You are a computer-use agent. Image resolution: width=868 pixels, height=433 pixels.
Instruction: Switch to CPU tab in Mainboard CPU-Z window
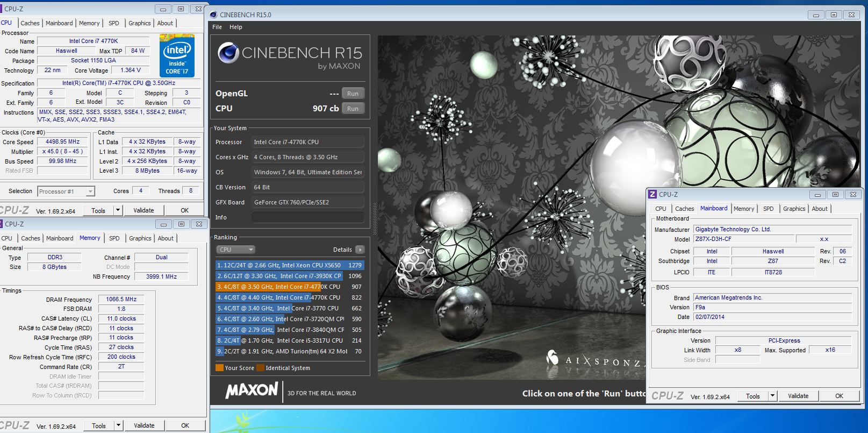pos(661,209)
